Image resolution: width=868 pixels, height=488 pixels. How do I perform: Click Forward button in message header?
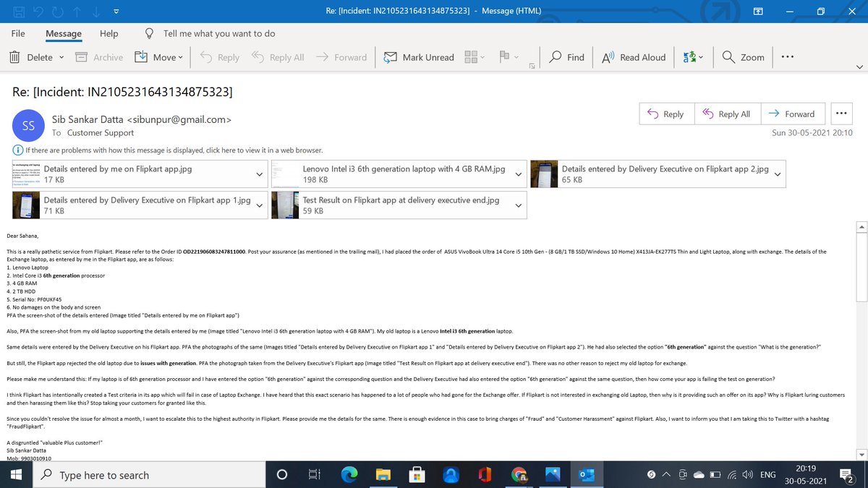click(x=791, y=114)
